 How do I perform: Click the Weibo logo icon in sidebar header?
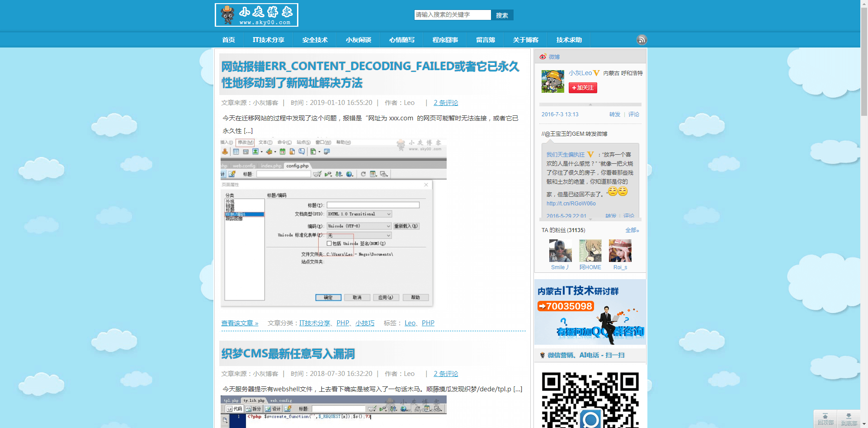click(x=542, y=57)
